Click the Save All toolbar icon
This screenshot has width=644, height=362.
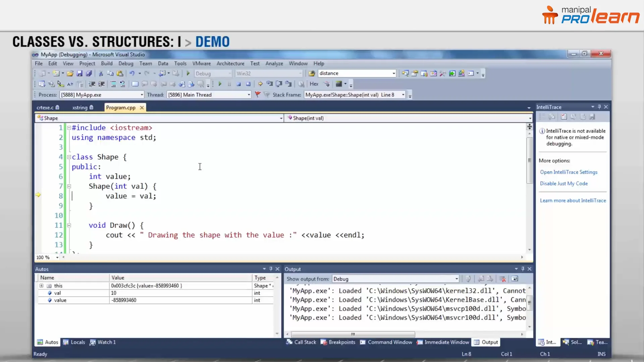(89, 73)
